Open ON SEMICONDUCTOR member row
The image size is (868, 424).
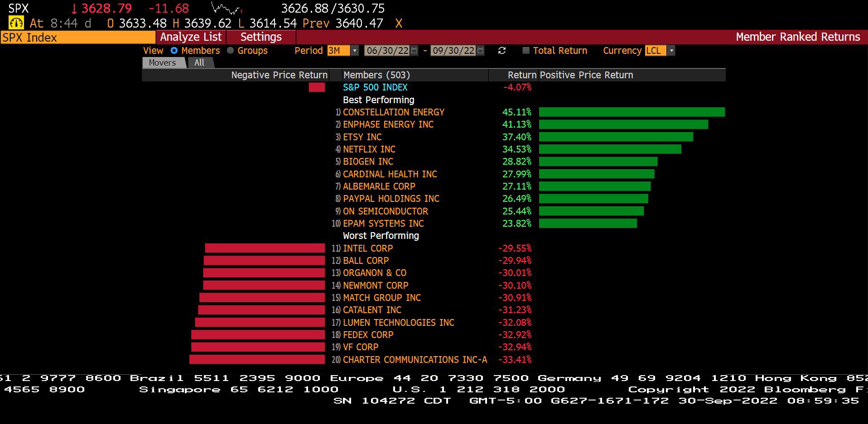(385, 211)
